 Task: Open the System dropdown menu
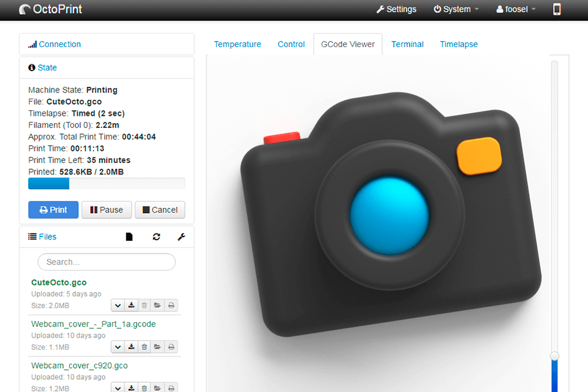click(456, 9)
